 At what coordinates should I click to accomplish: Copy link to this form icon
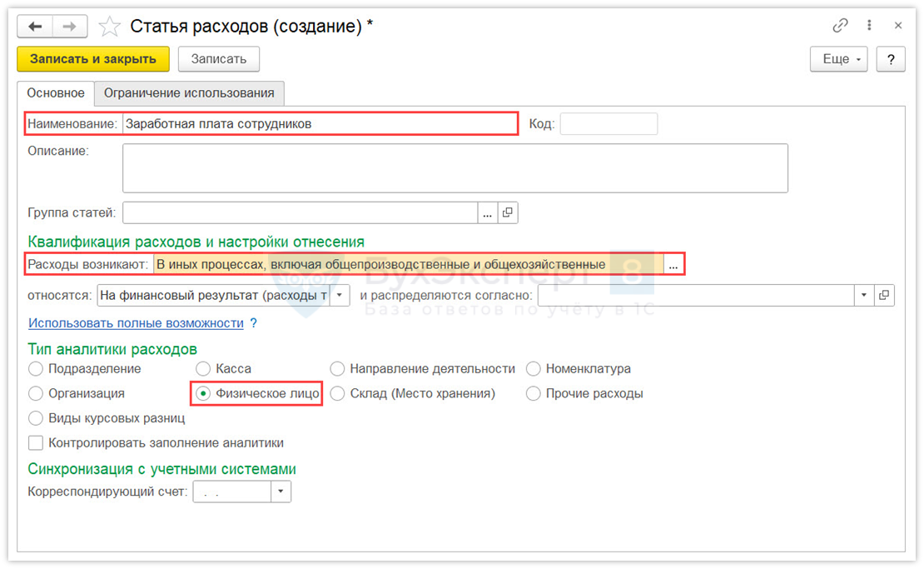pyautogui.click(x=840, y=25)
